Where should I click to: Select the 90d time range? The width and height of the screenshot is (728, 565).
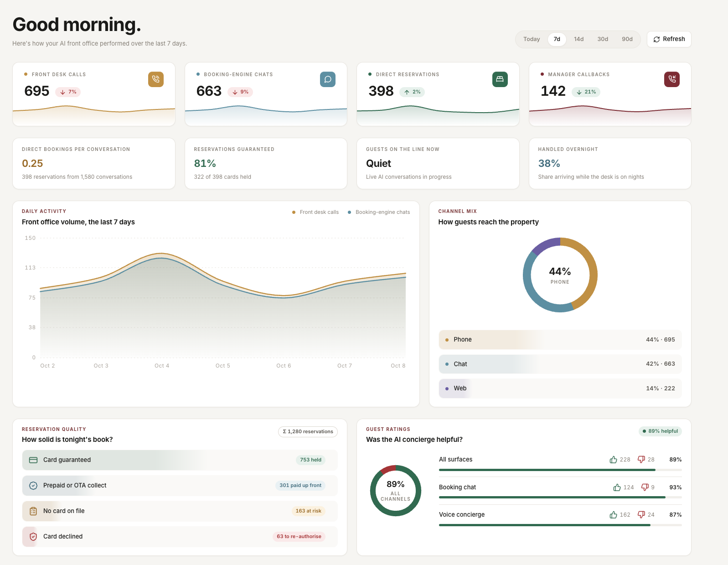627,39
